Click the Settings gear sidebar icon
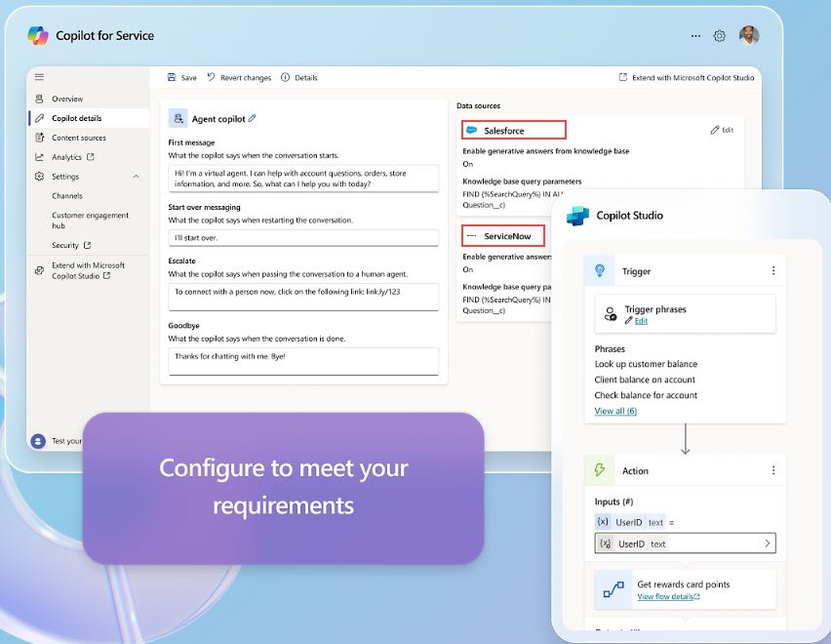Image resolution: width=831 pixels, height=644 pixels. [39, 177]
